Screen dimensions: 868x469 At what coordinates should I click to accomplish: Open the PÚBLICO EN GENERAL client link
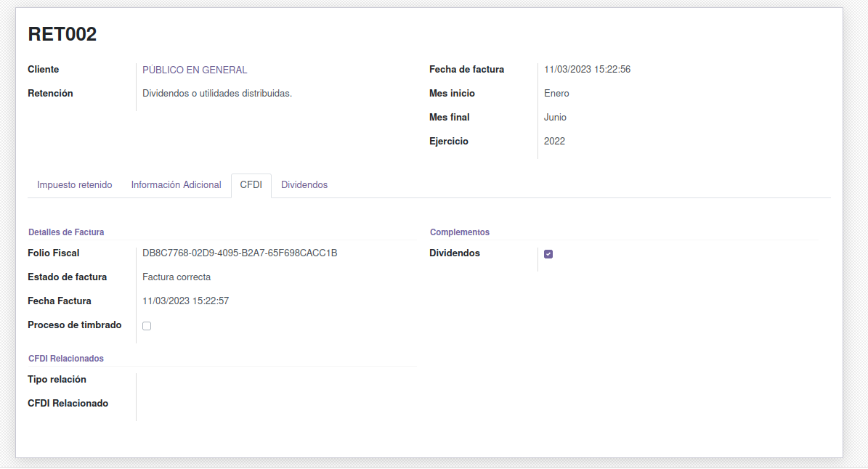pos(195,70)
